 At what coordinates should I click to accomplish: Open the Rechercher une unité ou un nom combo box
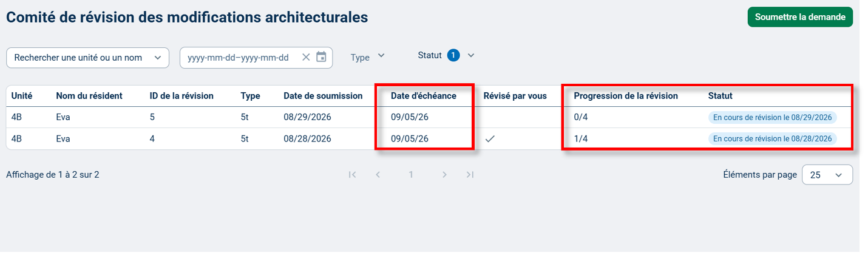[x=87, y=58]
